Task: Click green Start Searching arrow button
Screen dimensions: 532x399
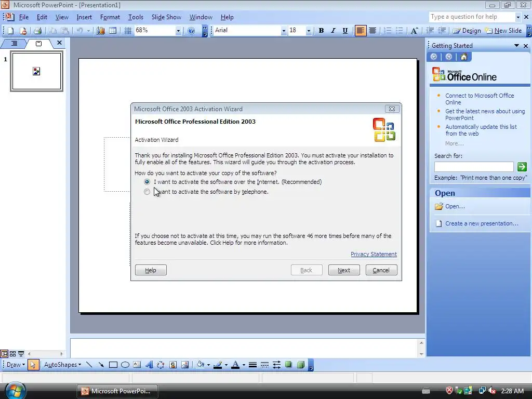Action: click(522, 167)
